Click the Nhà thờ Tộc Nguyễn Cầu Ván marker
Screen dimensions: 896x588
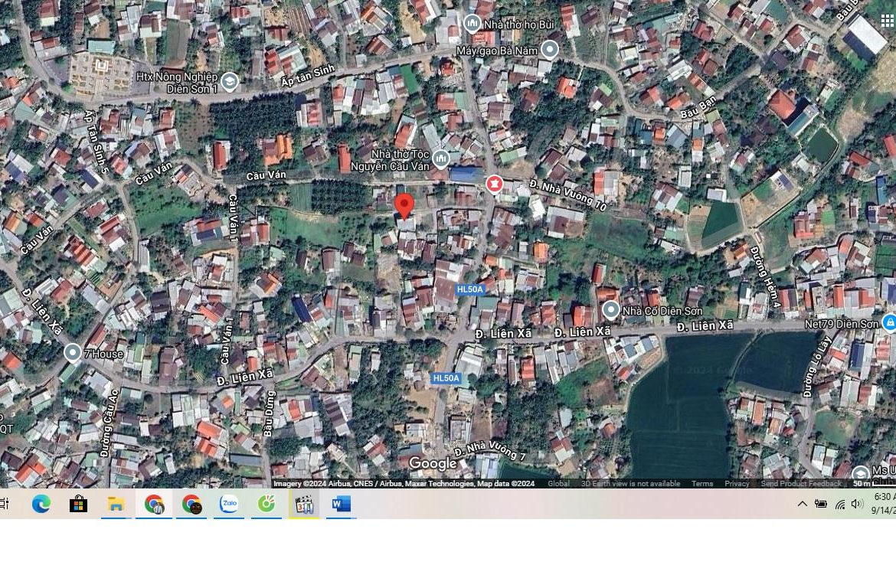point(441,159)
